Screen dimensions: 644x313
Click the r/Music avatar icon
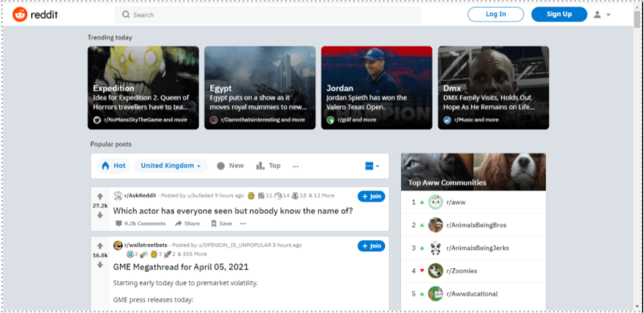click(x=447, y=120)
